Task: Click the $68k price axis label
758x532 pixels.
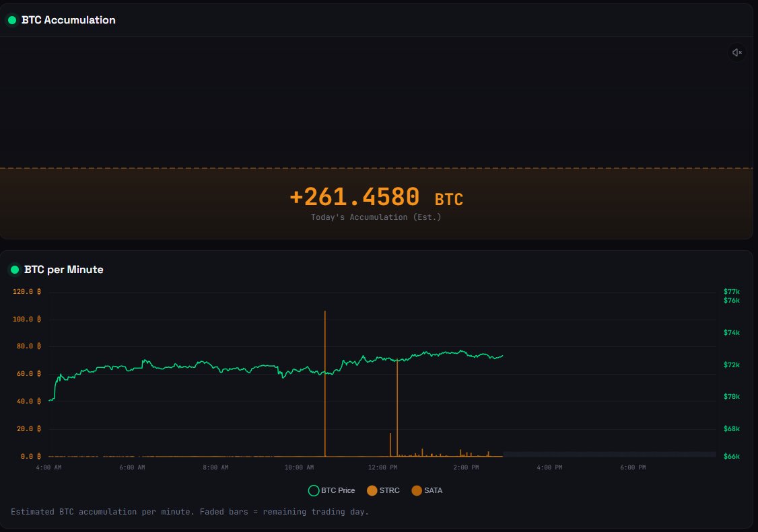Action: (x=732, y=429)
